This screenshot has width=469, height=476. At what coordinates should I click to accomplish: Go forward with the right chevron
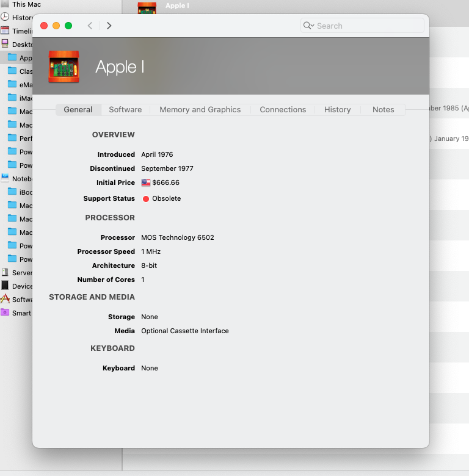pyautogui.click(x=109, y=26)
